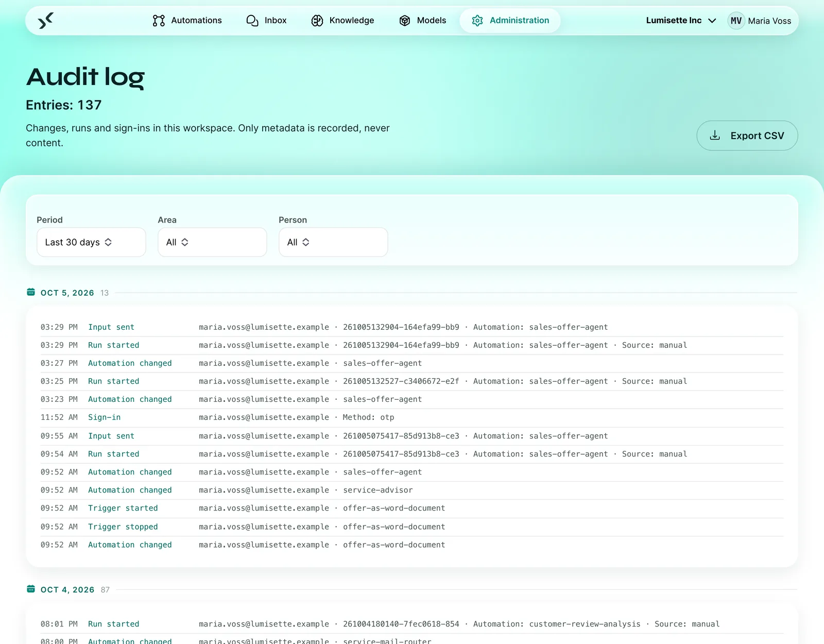Click the Knowledge brain icon
The height and width of the screenshot is (644, 824).
pyautogui.click(x=317, y=21)
